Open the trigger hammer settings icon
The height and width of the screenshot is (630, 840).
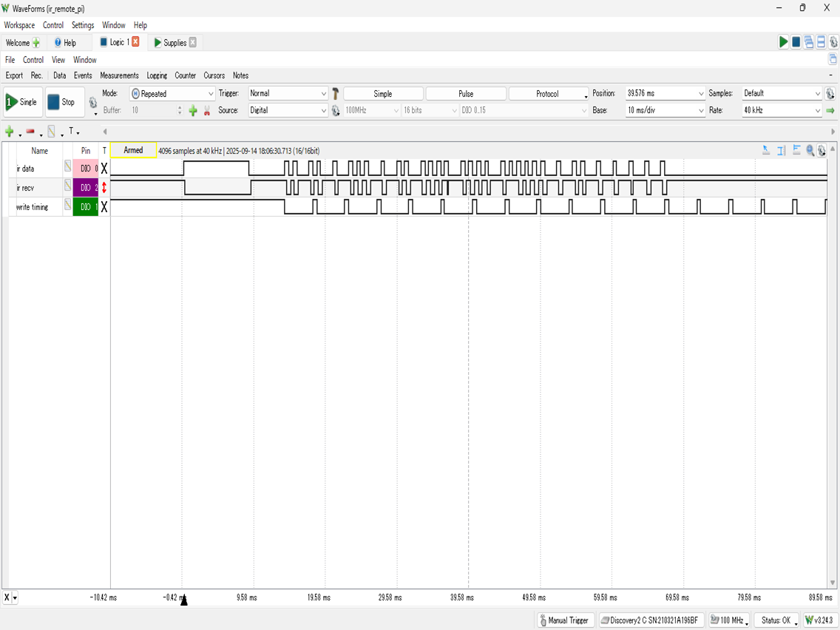(x=335, y=94)
